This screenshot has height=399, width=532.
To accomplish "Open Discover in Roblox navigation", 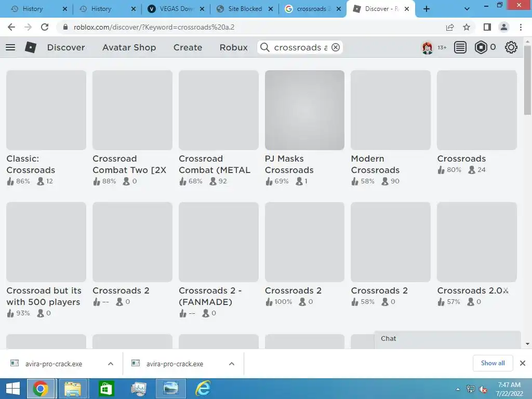I will click(66, 47).
